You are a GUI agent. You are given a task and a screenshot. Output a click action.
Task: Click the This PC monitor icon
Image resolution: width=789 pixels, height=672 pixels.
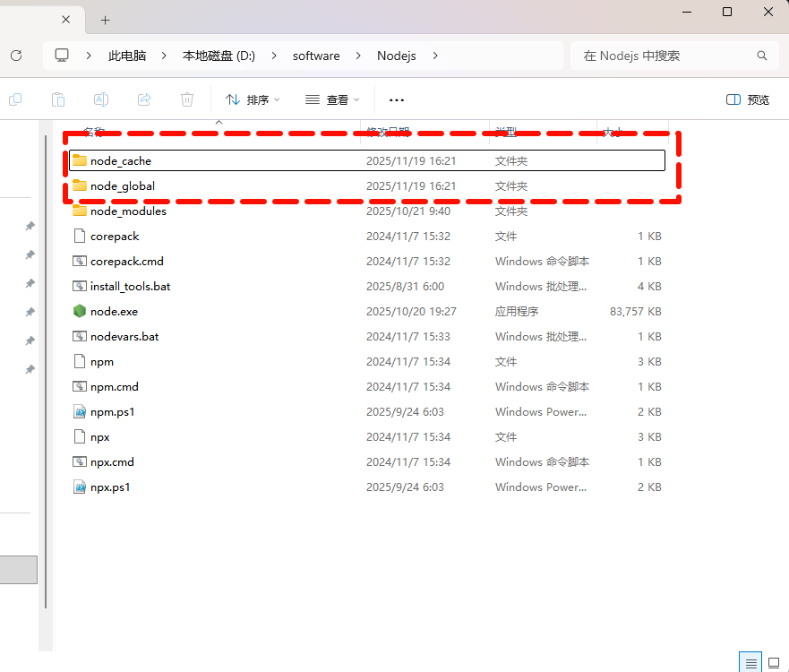click(x=62, y=56)
